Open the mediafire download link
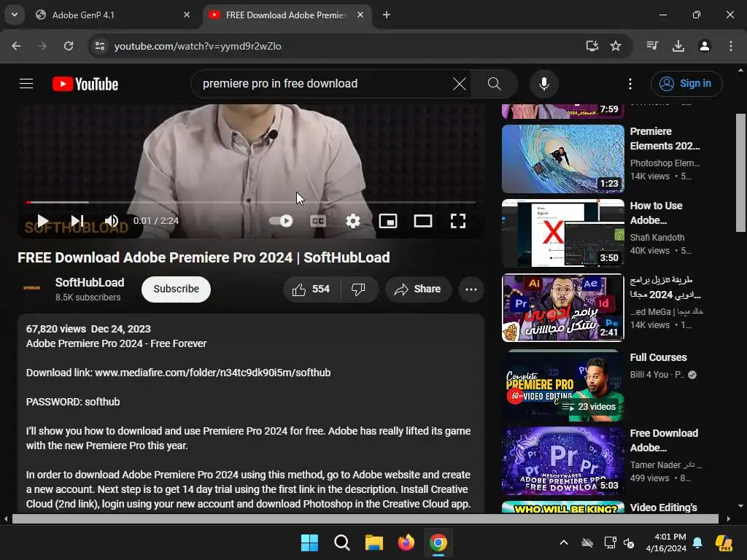The height and width of the screenshot is (560, 747). click(212, 373)
